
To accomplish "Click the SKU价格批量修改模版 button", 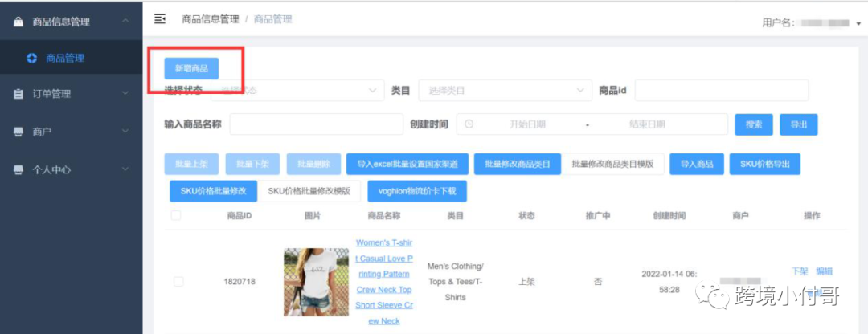I will point(309,191).
